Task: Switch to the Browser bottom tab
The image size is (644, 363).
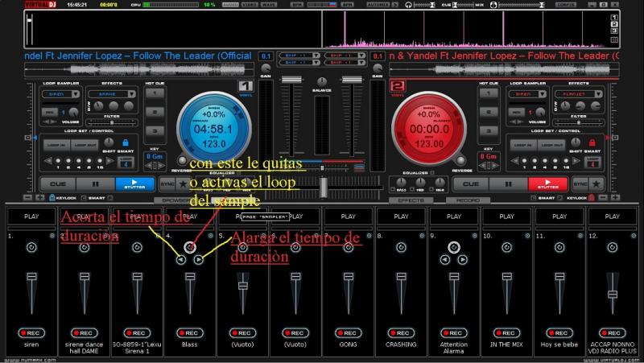Action: pyautogui.click(x=175, y=200)
